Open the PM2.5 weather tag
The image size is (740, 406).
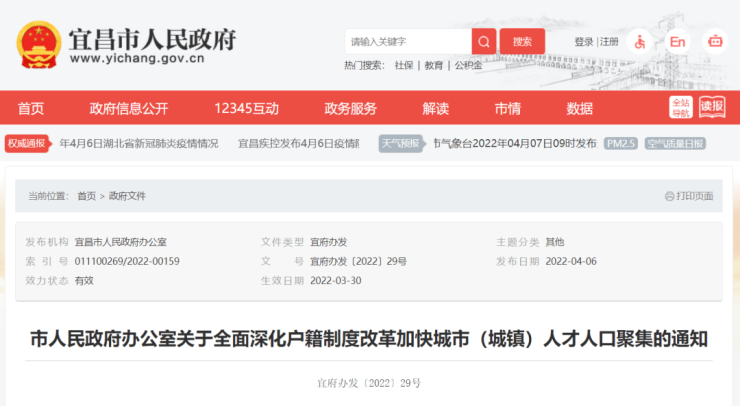[620, 144]
